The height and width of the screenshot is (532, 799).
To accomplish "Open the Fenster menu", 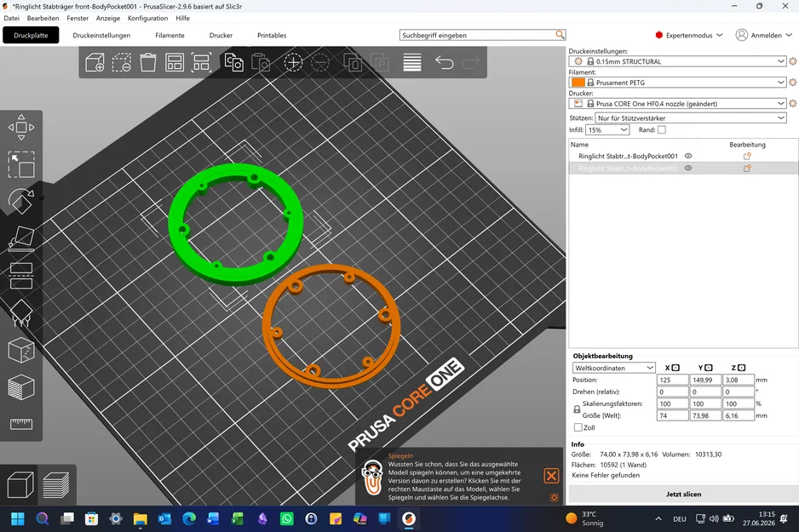I will point(78,19).
